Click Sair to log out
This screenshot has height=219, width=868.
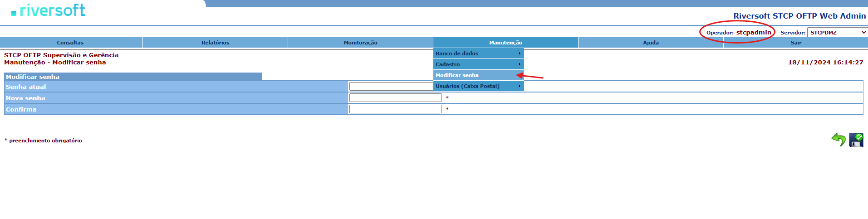(x=796, y=43)
